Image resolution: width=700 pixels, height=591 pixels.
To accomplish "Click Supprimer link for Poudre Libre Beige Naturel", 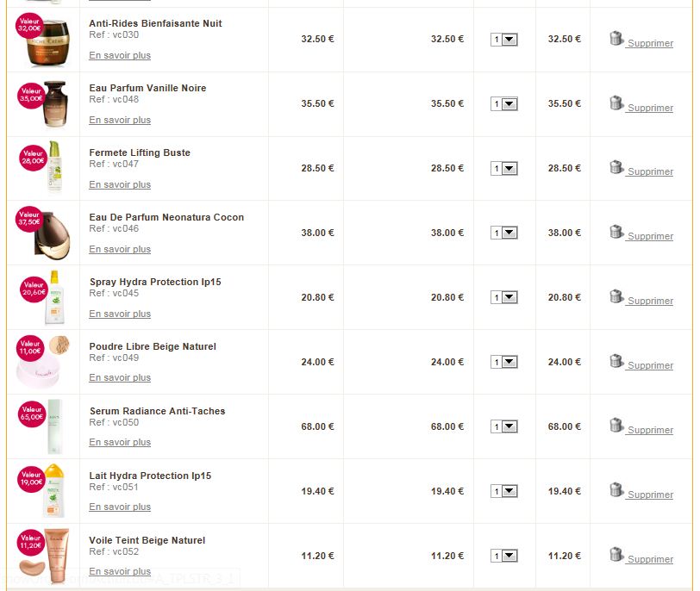I will pos(650,365).
